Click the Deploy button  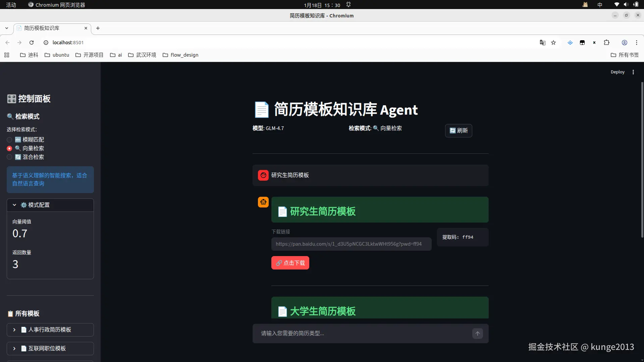(x=618, y=72)
